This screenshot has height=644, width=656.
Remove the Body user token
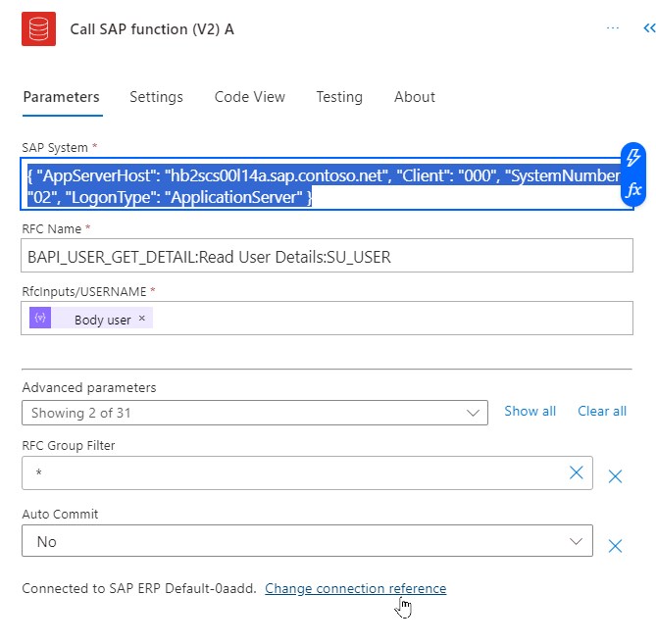pos(142,319)
